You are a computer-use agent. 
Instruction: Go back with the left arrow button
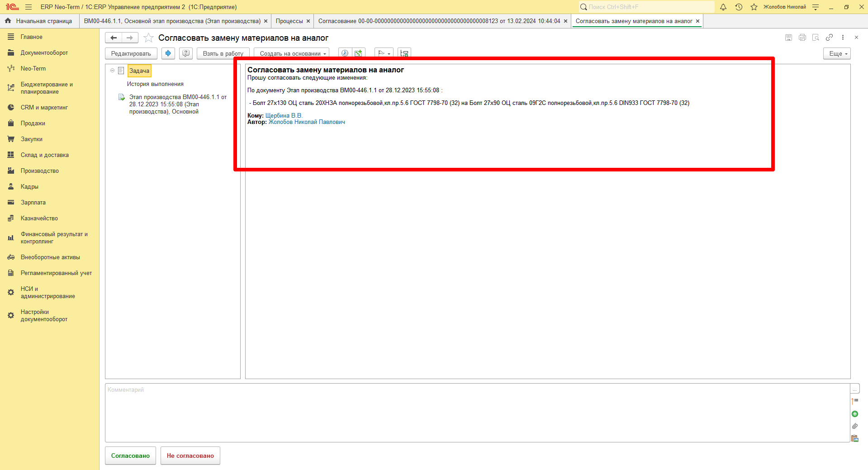pyautogui.click(x=114, y=38)
